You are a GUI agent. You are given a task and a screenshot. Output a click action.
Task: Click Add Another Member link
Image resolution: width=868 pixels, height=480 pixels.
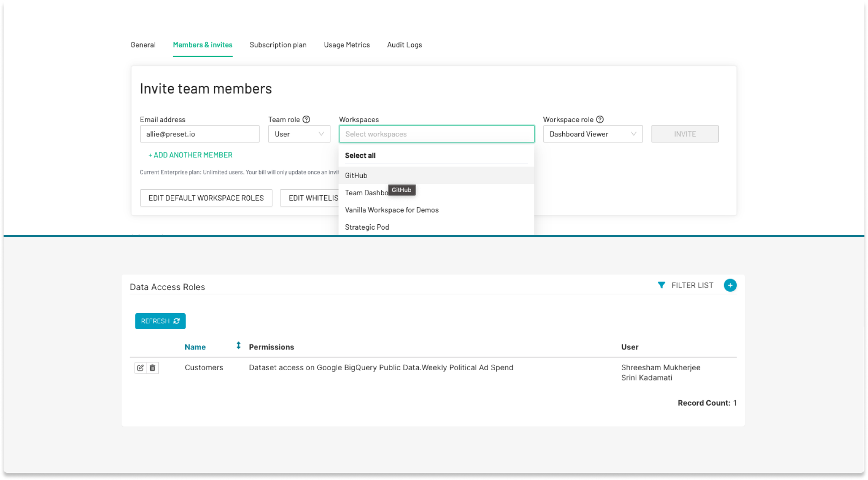pyautogui.click(x=190, y=155)
